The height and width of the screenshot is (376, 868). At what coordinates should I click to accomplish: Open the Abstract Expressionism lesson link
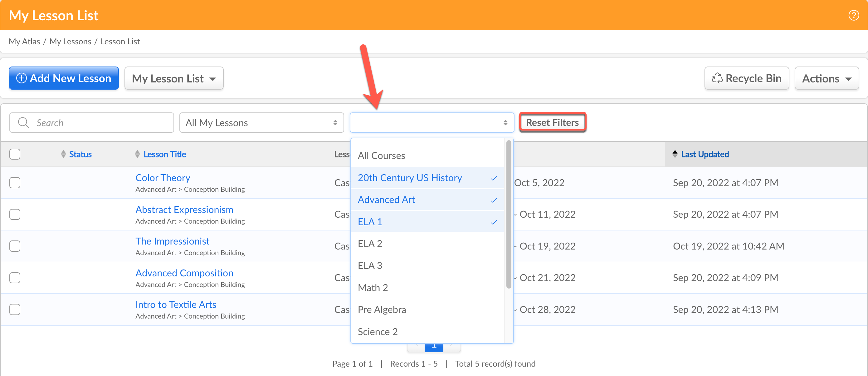tap(184, 210)
